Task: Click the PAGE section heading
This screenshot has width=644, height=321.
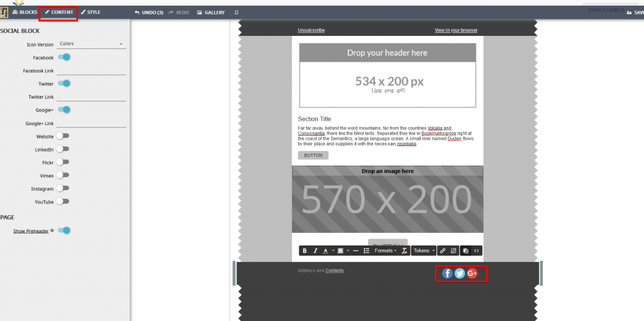Action: [x=7, y=217]
